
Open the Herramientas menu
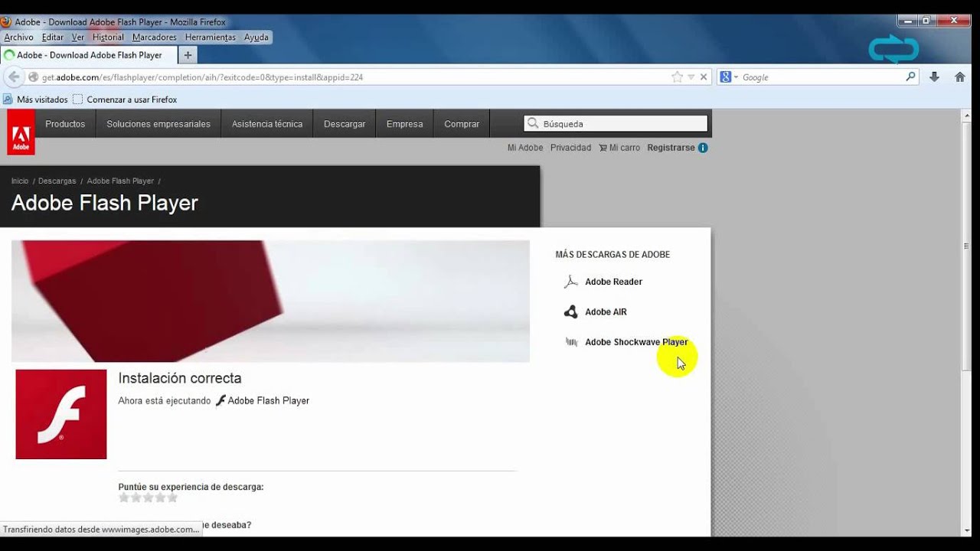click(x=211, y=37)
